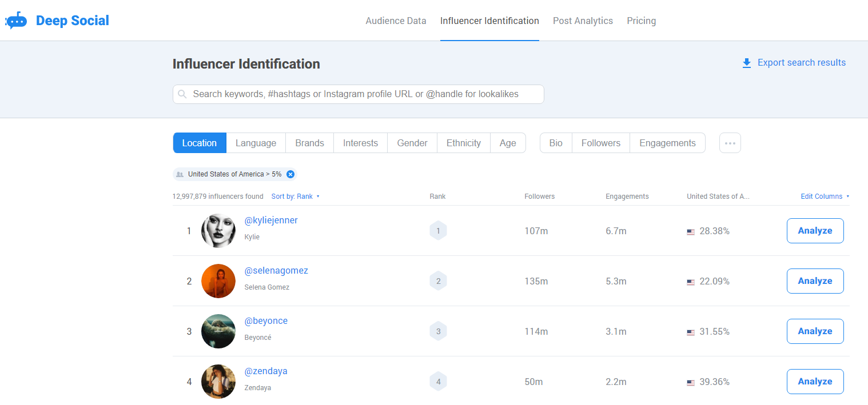
Task: Click the magnifier icon in the search box
Action: [x=182, y=94]
